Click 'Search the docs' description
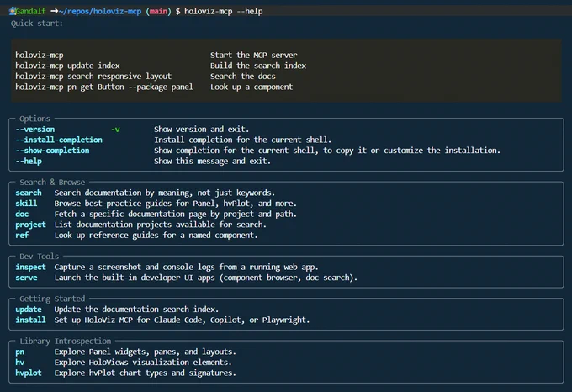572x392 pixels. (x=242, y=77)
